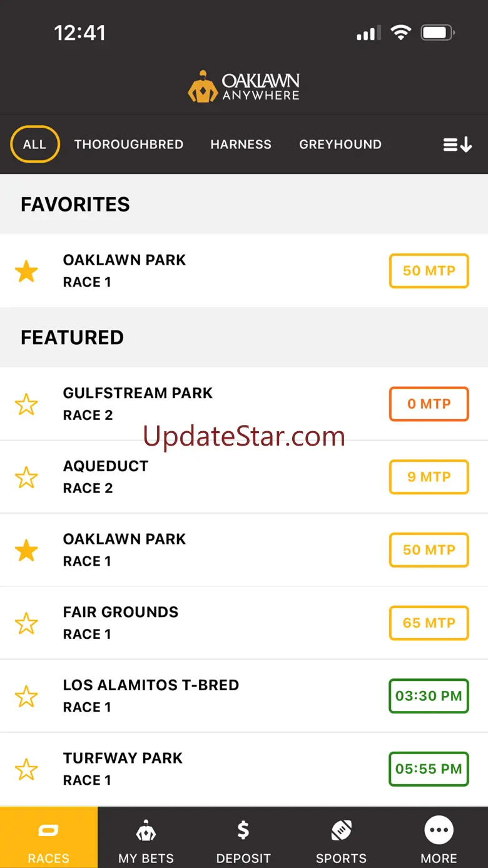The image size is (488, 868).
Task: Tap the Oaklawn Anywhere logo
Action: [244, 87]
